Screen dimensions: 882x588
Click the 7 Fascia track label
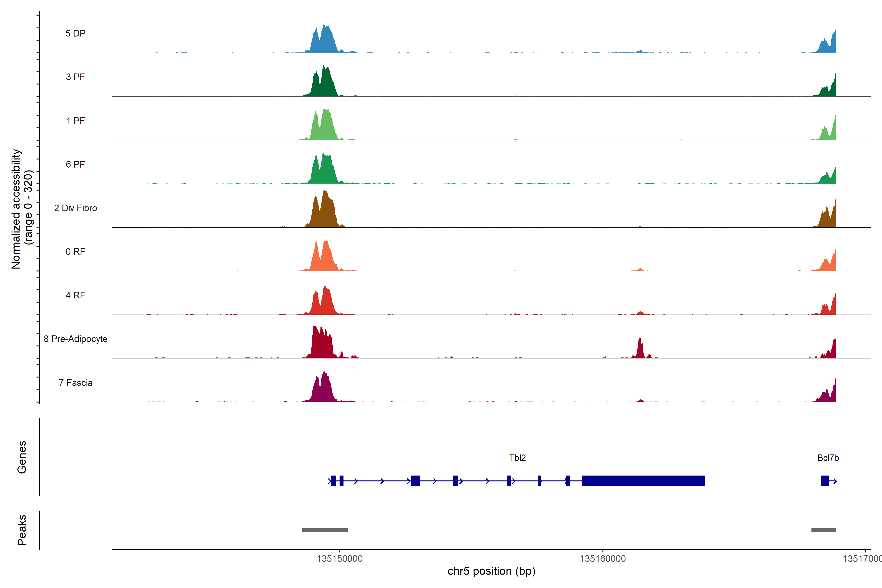75,382
